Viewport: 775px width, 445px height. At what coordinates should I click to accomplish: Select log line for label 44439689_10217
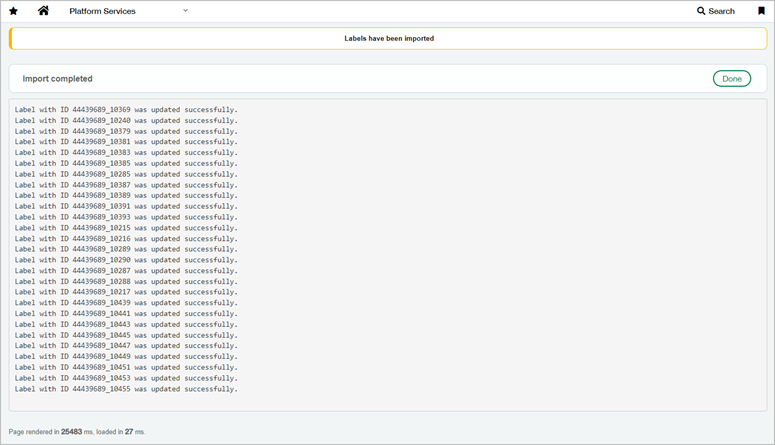tap(126, 292)
